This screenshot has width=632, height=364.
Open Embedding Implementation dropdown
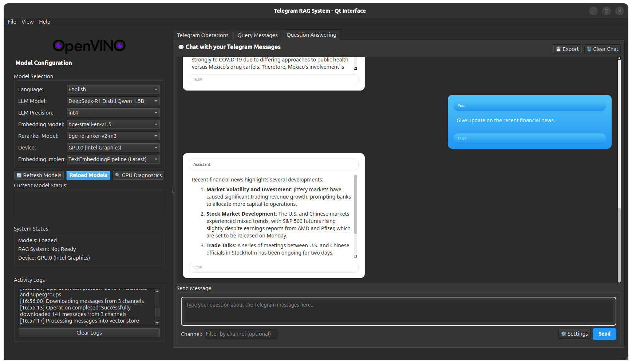(x=113, y=159)
